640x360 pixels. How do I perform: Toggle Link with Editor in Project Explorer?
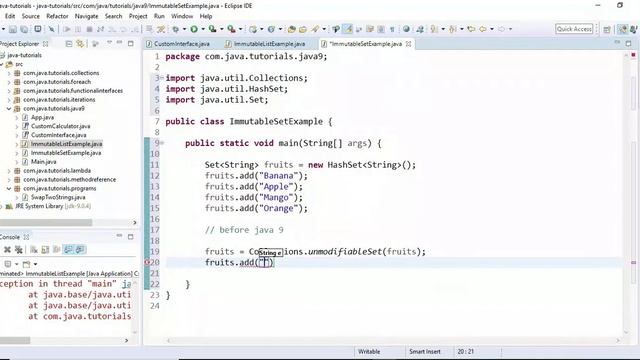point(80,44)
